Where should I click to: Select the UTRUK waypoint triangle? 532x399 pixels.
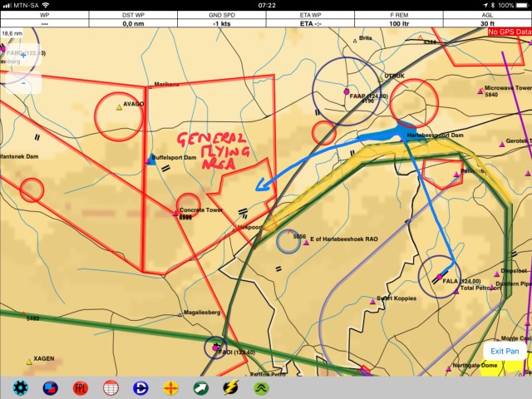click(x=381, y=80)
